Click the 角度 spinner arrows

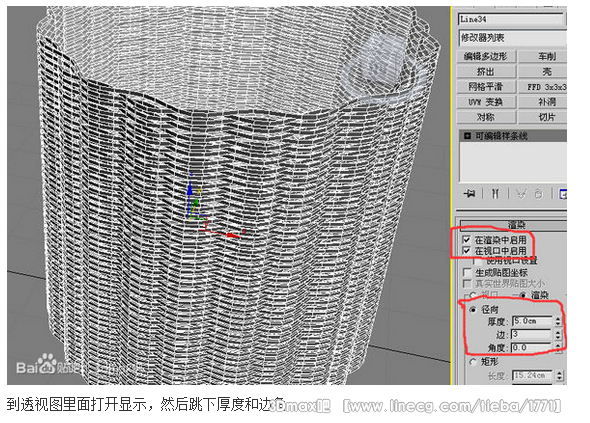click(x=558, y=347)
